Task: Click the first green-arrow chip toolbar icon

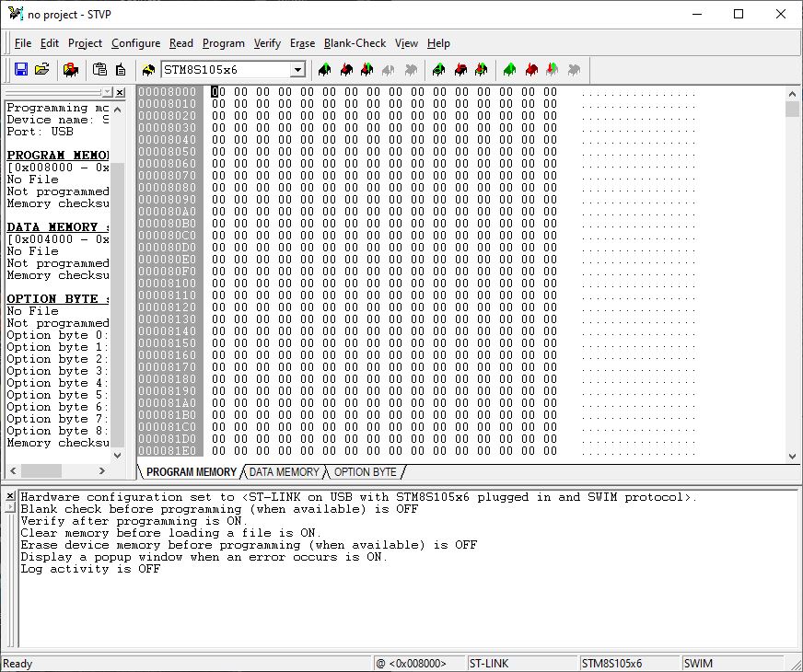Action: (x=324, y=70)
